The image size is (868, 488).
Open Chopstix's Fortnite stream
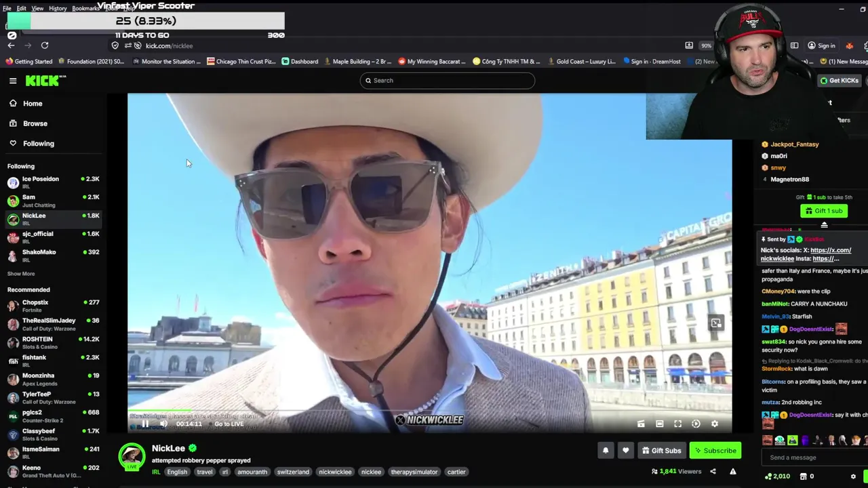(x=53, y=306)
